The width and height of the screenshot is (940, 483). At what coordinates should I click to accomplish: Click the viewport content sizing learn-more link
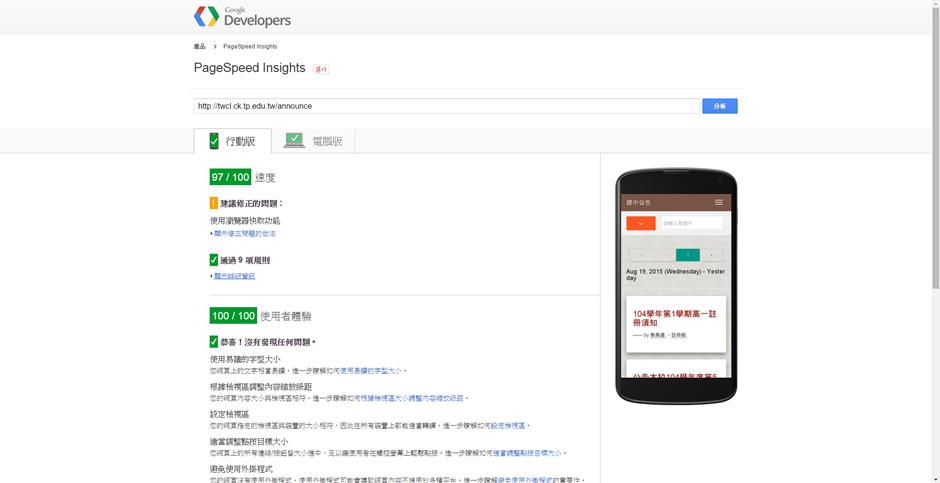412,398
